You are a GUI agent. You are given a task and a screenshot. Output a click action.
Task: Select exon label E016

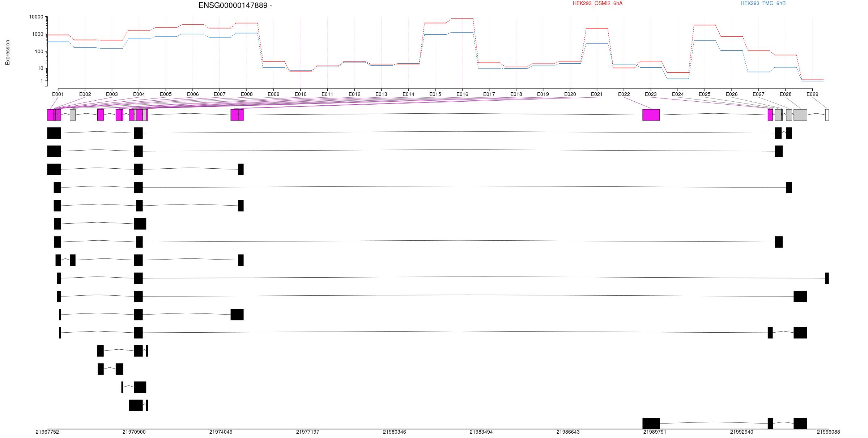[x=462, y=94]
